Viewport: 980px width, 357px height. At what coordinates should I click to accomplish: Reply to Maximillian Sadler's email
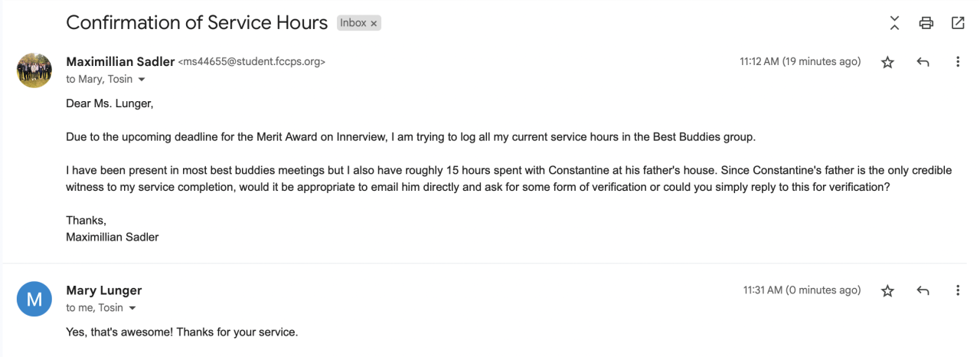coord(923,62)
